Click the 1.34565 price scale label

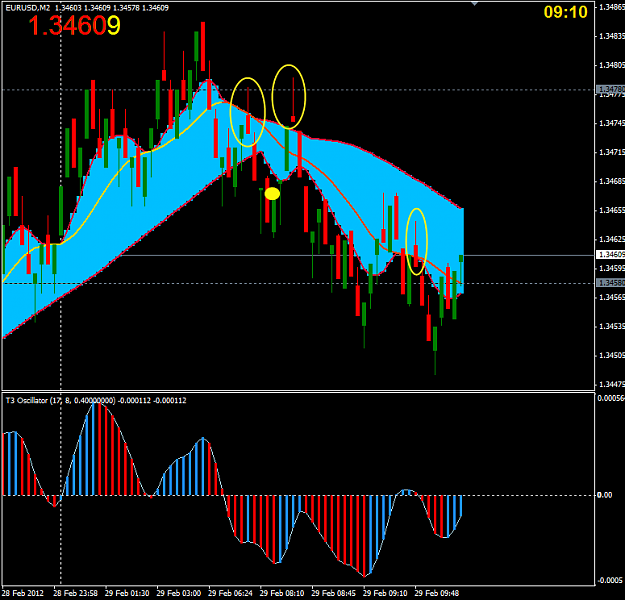coord(612,297)
